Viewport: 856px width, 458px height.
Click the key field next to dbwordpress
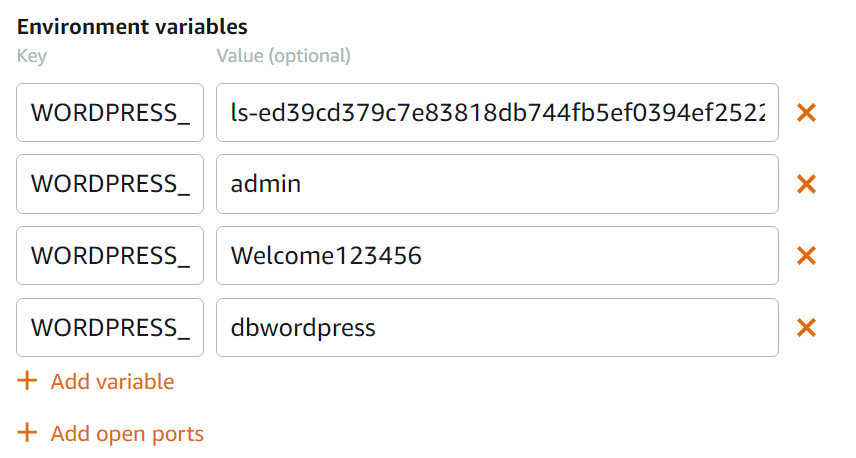click(x=110, y=328)
